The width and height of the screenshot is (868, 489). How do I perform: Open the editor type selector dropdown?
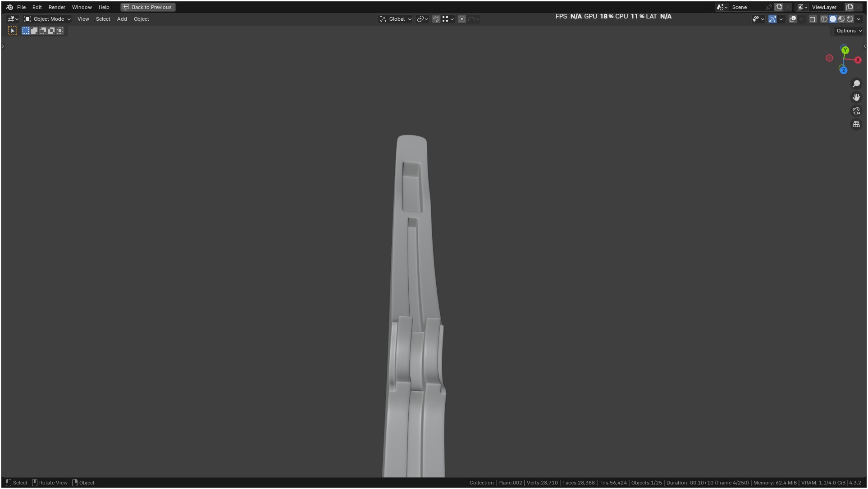[13, 19]
